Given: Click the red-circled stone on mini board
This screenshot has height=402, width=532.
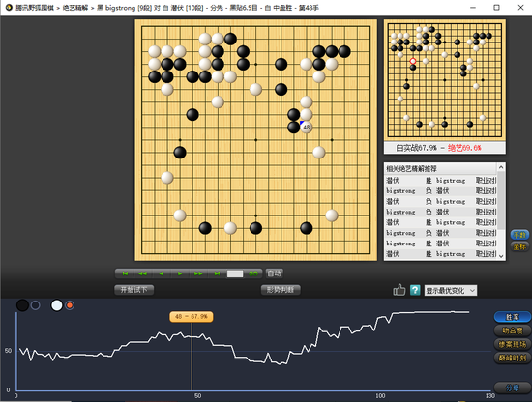Looking at the screenshot, I should tap(413, 61).
